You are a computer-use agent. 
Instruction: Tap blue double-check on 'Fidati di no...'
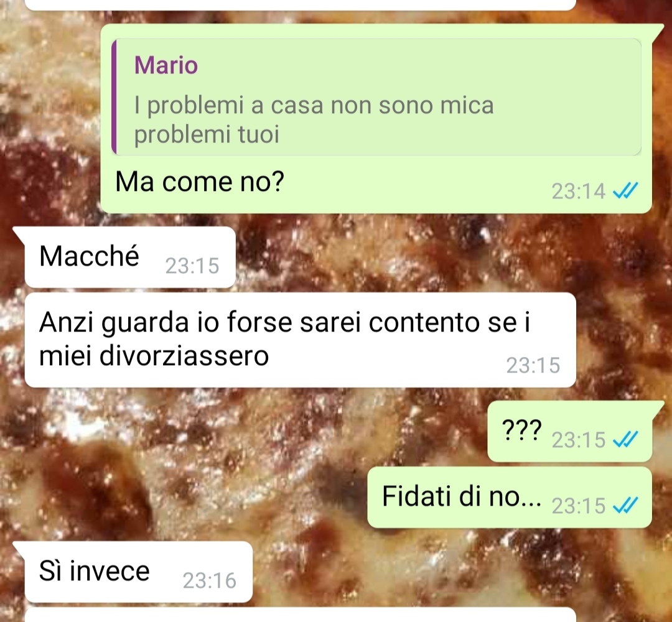[x=625, y=505]
